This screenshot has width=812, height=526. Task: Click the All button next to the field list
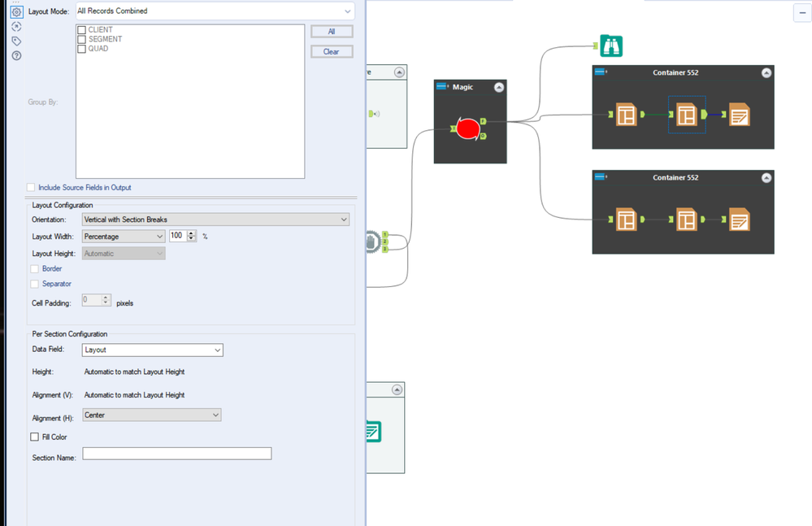click(x=331, y=31)
